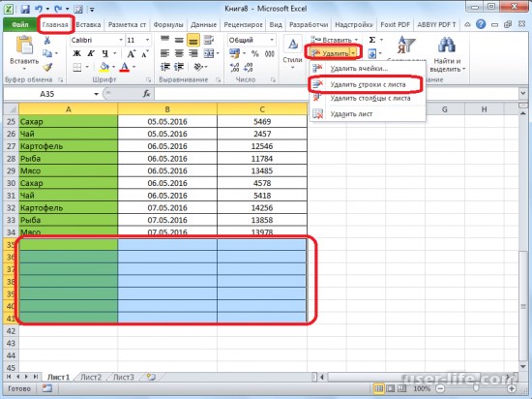The width and height of the screenshot is (532, 399).
Task: Open the font color dropdown arrow
Action: (134, 67)
